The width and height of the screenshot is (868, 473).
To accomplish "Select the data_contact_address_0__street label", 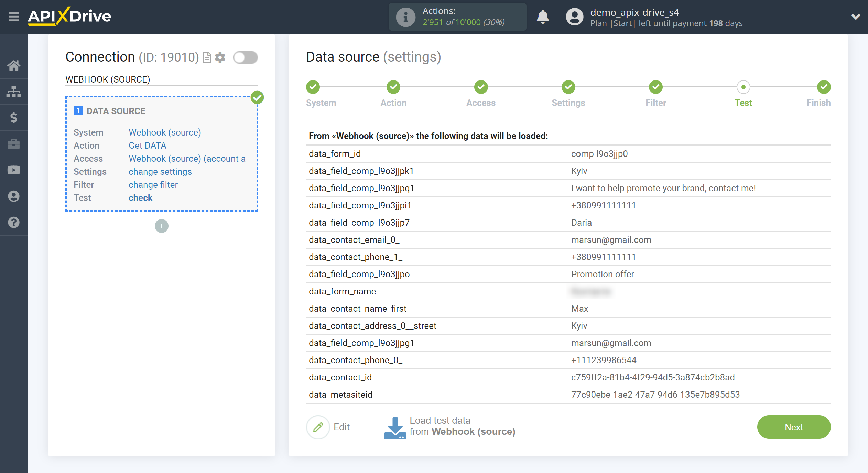I will [372, 326].
